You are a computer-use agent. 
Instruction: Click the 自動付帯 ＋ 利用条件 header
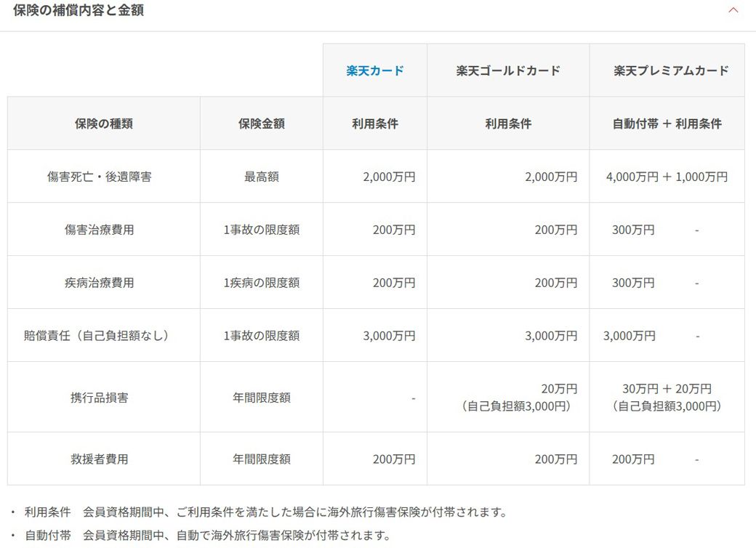(665, 123)
